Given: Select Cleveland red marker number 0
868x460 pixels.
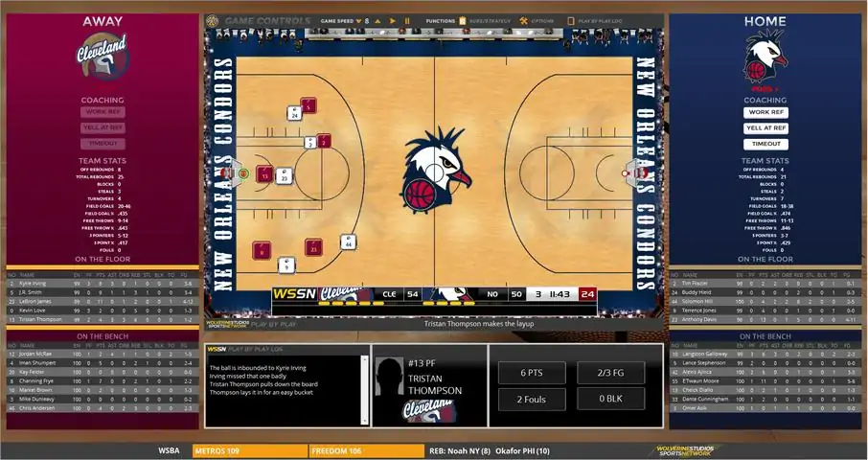Looking at the screenshot, I should [x=262, y=251].
